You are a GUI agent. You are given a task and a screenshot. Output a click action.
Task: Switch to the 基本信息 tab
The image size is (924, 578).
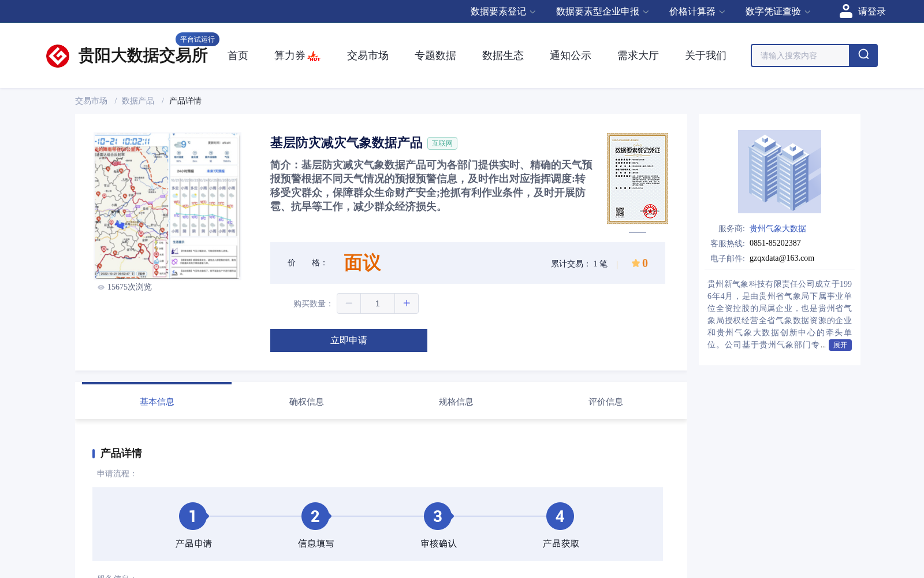coord(157,402)
